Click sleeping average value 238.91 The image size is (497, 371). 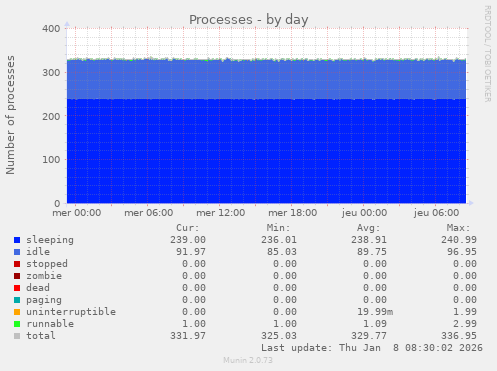[369, 240]
